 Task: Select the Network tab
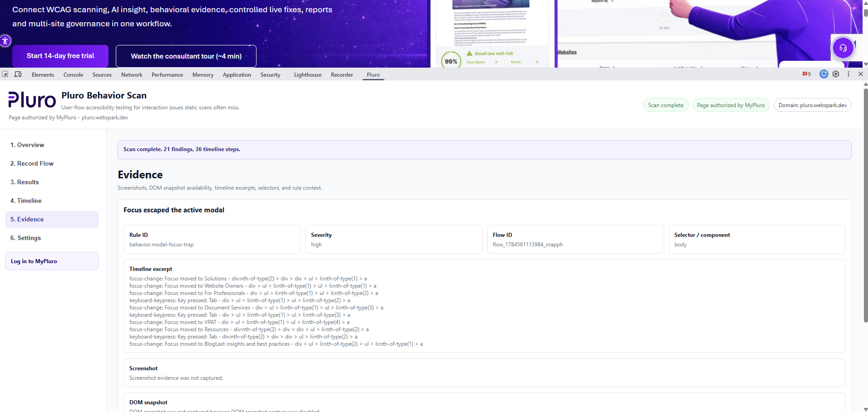(x=132, y=75)
